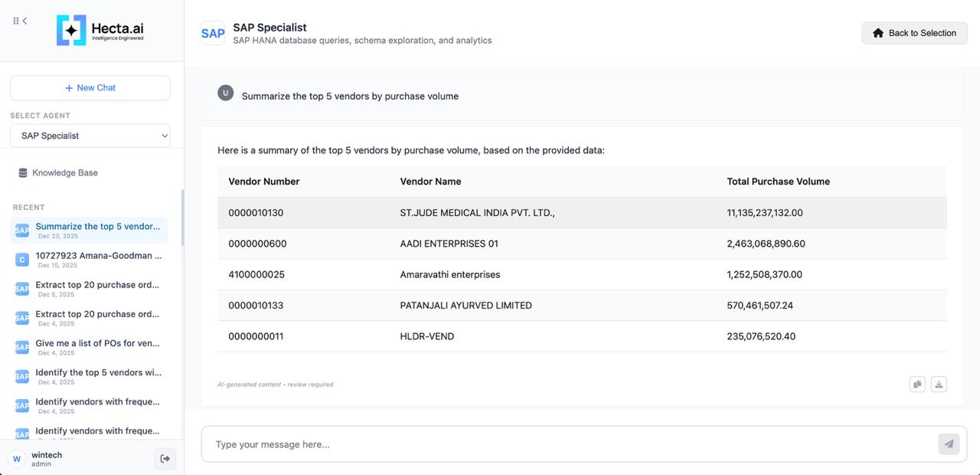Click the Hecta.ai logo

pos(100,31)
